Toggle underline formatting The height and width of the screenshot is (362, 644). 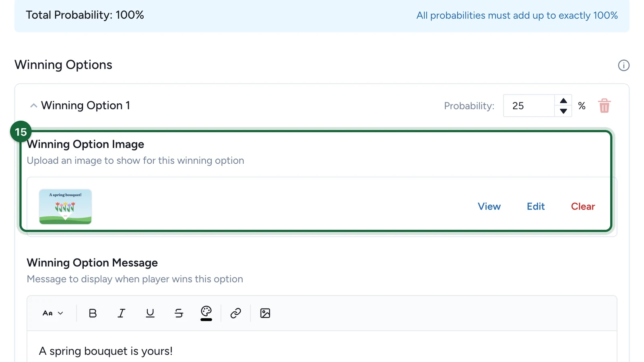(150, 313)
